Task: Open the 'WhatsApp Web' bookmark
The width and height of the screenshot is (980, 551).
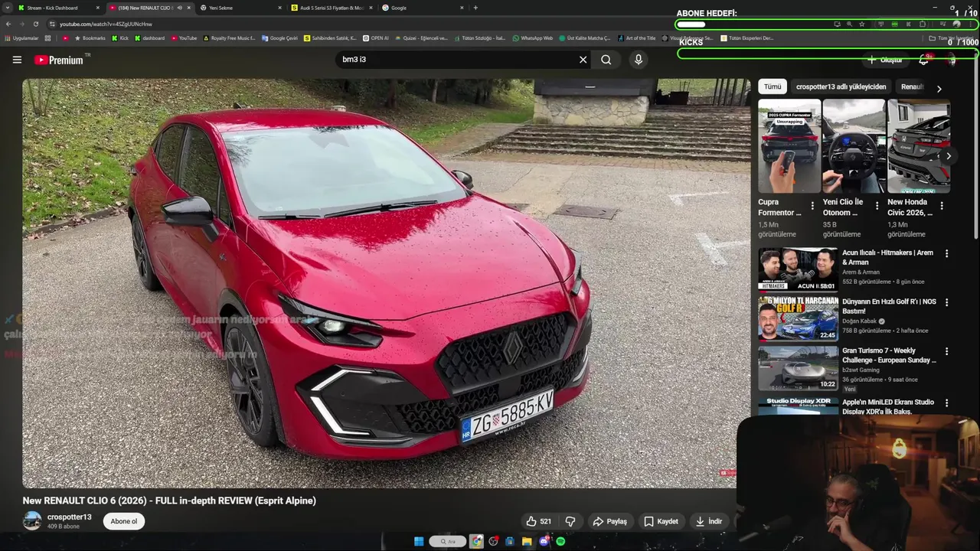Action: click(533, 37)
